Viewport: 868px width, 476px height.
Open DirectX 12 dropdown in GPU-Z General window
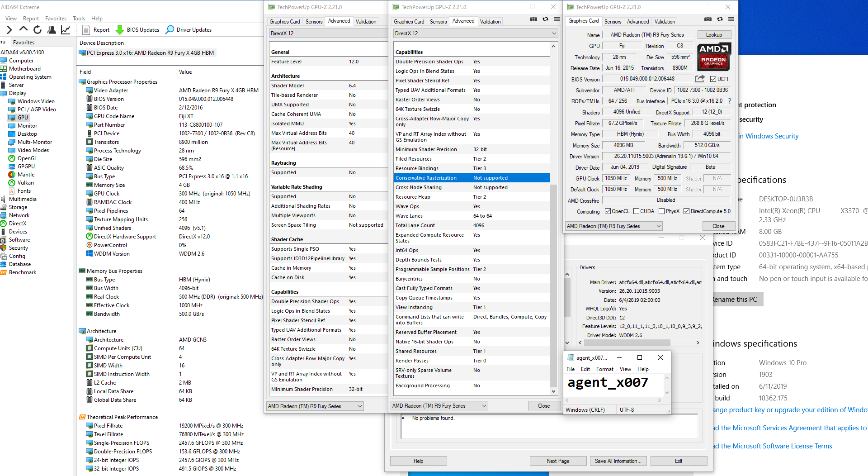click(328, 33)
